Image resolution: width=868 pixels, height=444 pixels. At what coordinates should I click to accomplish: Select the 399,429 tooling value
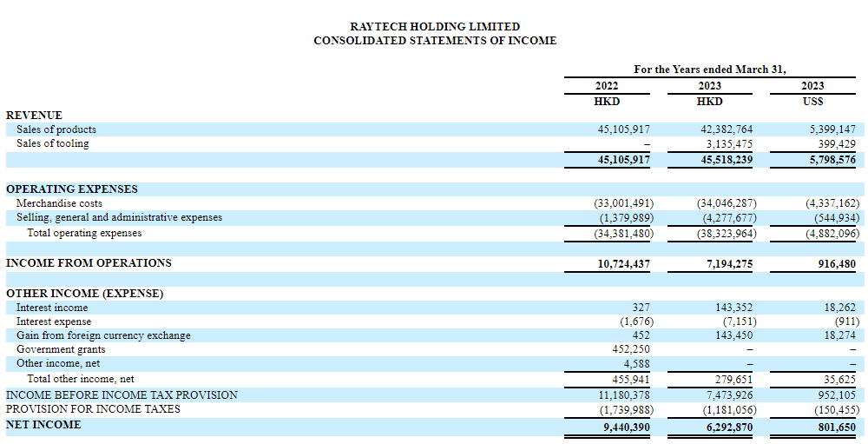836,144
